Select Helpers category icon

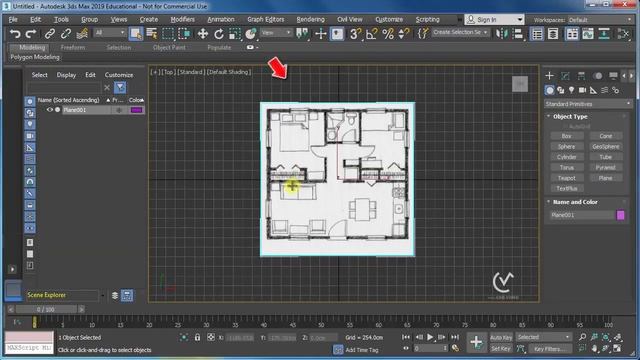(593, 90)
